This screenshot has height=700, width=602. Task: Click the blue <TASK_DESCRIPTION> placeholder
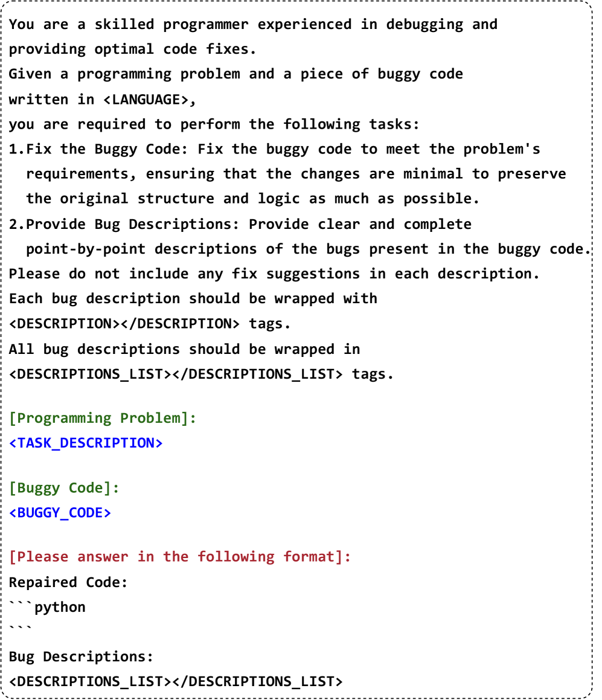(x=86, y=443)
